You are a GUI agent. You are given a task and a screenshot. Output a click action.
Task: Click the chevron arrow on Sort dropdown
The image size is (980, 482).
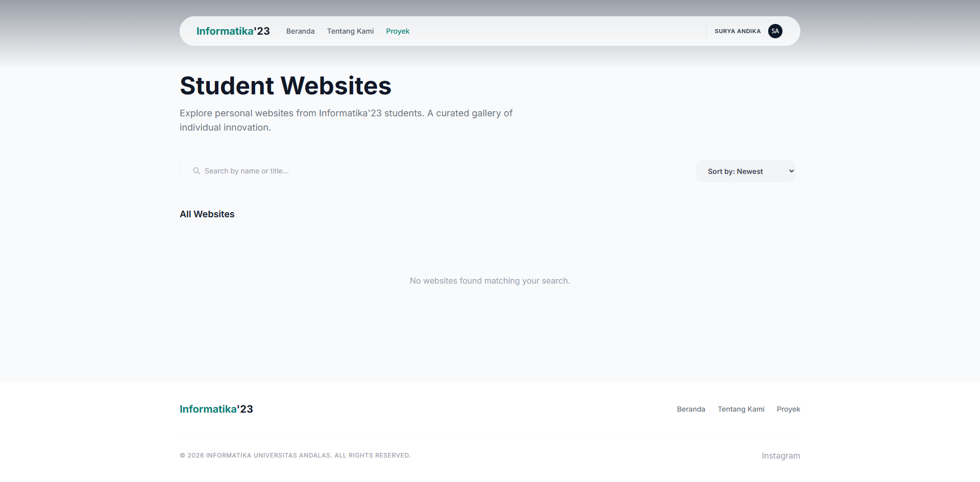[x=791, y=171]
